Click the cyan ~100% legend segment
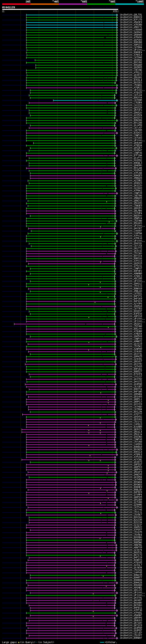The height and width of the screenshot is (644, 146). (130, 4)
